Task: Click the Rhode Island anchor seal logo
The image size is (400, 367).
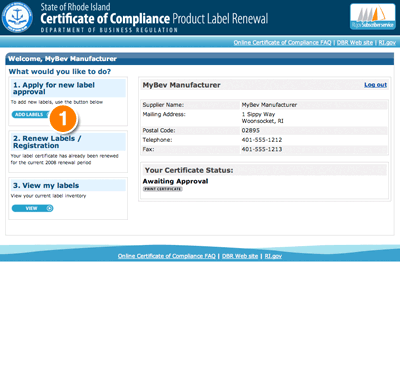Action: [17, 17]
